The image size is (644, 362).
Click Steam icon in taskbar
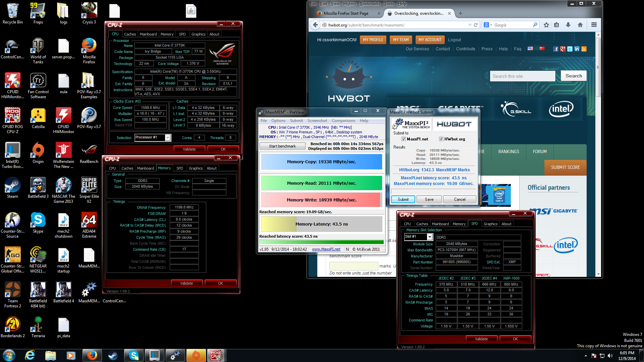[113, 355]
